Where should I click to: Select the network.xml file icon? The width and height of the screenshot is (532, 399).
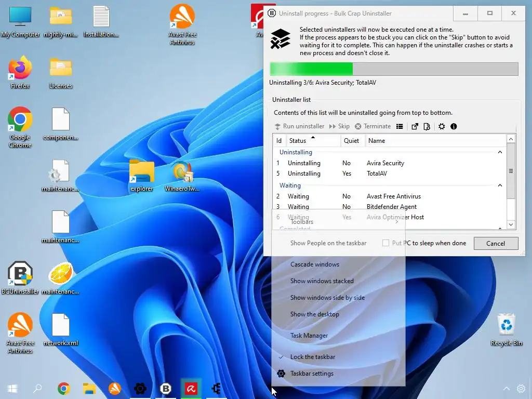[x=61, y=330]
